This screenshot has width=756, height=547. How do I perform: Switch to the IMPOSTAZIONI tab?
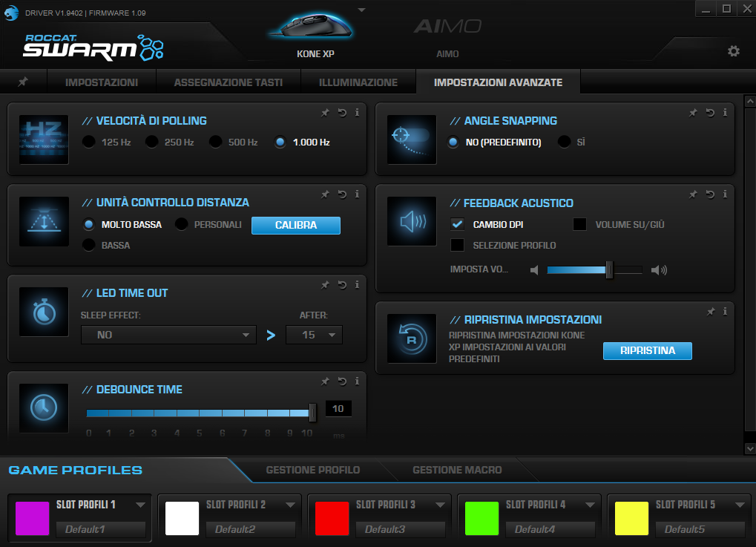click(102, 82)
